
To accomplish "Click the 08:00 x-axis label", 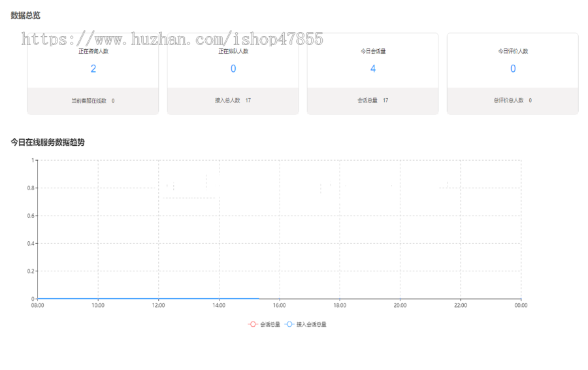I will [37, 305].
